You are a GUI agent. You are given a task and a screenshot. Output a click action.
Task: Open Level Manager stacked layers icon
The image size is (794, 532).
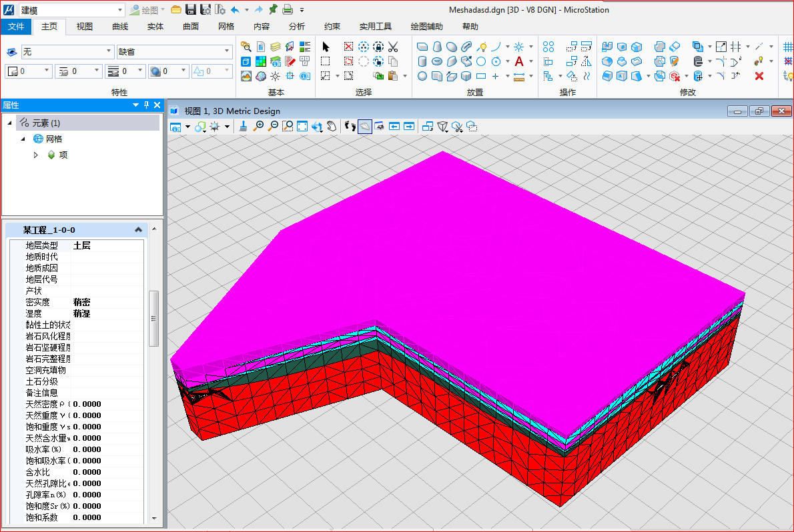point(276,47)
